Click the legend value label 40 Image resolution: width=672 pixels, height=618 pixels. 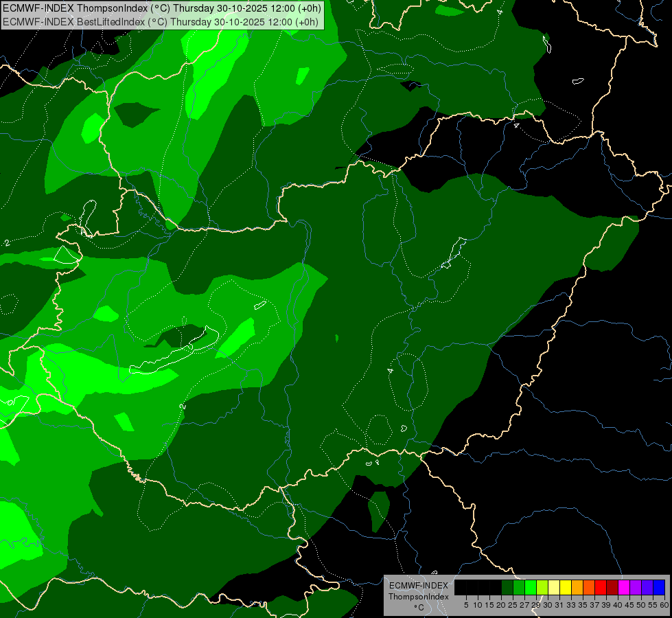[x=618, y=605]
